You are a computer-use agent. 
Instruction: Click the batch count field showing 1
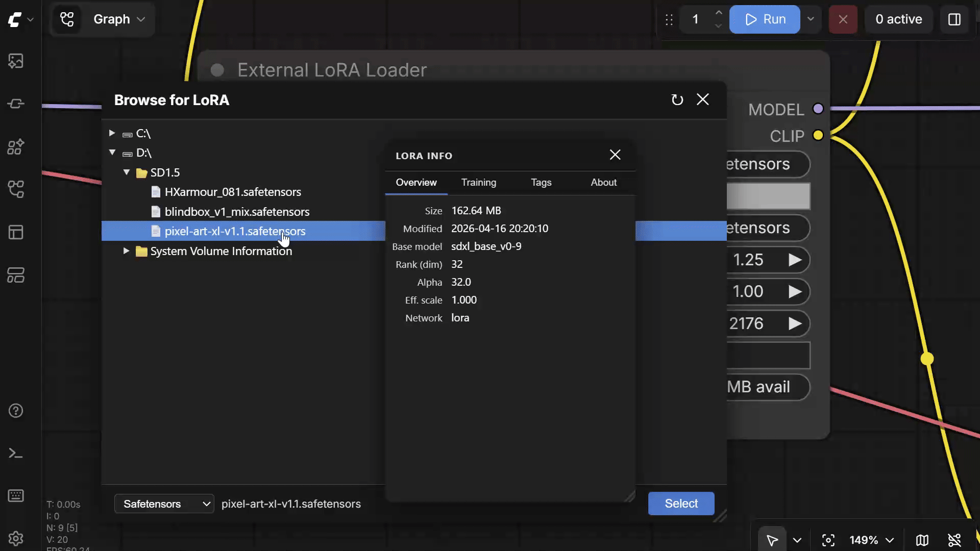[x=695, y=19]
